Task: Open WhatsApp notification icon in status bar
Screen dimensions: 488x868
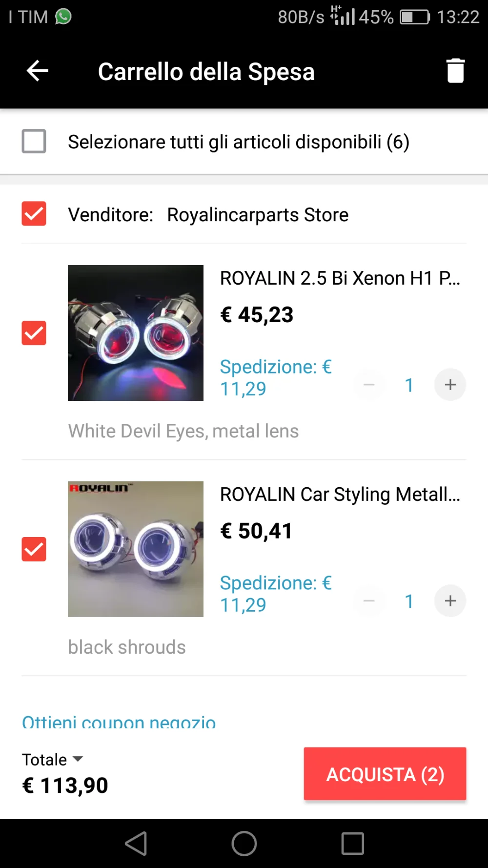Action: [63, 17]
